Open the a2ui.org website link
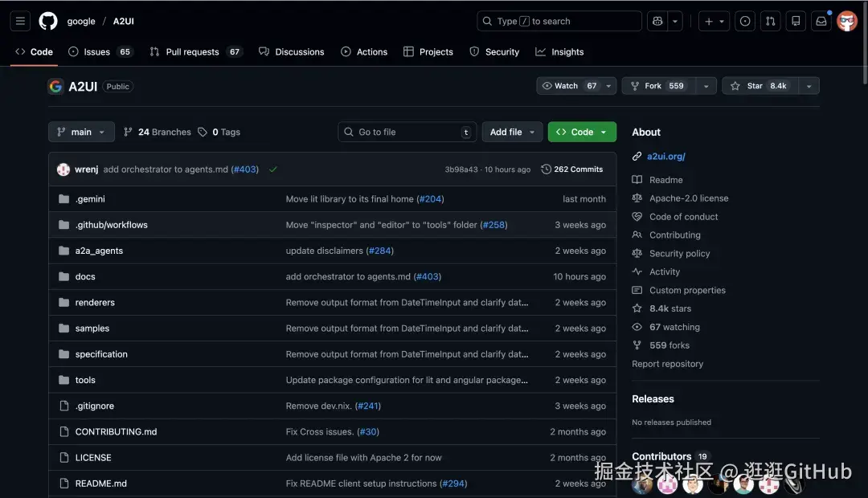This screenshot has height=498, width=868. tap(665, 157)
